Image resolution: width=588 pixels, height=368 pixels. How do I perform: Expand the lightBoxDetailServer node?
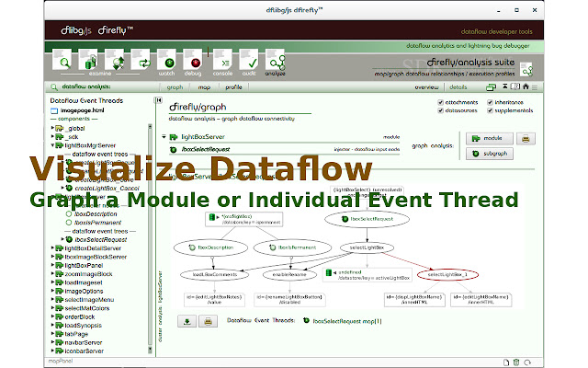tap(52, 247)
